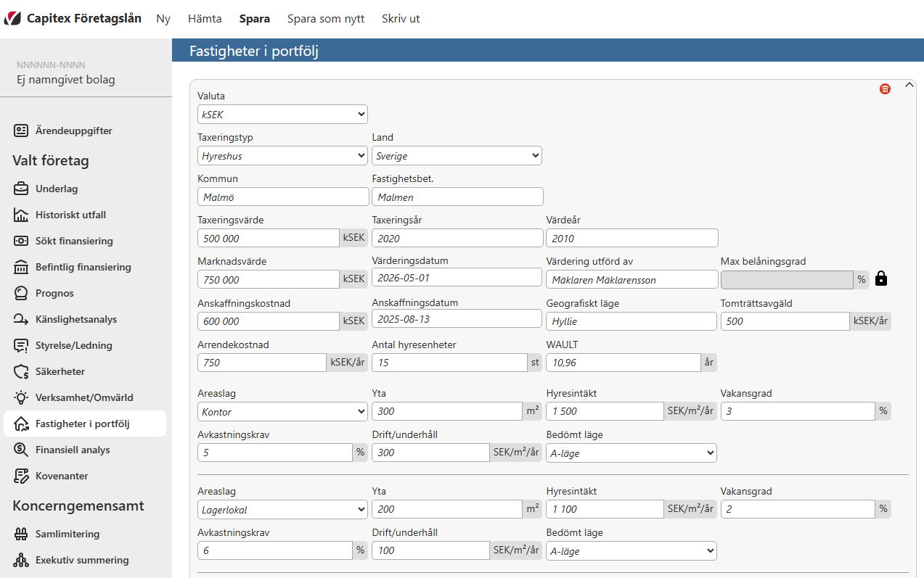
Task: Click the Fastigheter i portfölj house icon
Action: pos(21,424)
